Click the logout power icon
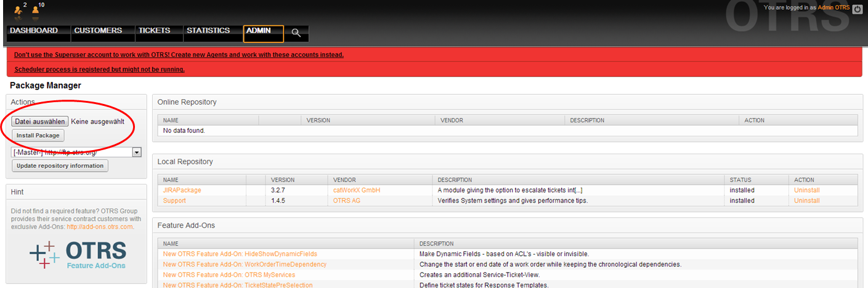Screen dimensions: 868x288 tap(857, 8)
